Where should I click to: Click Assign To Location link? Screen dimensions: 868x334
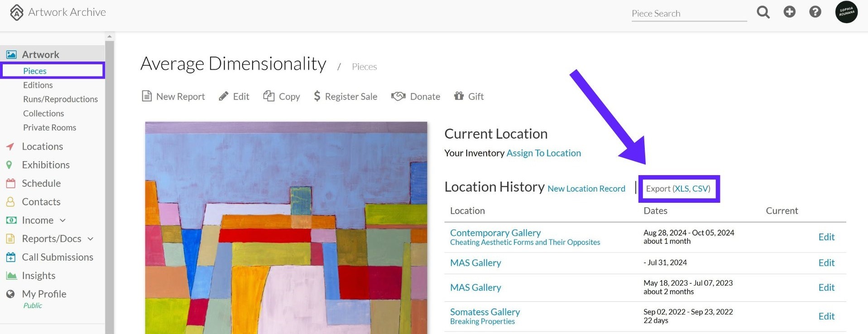pyautogui.click(x=543, y=153)
